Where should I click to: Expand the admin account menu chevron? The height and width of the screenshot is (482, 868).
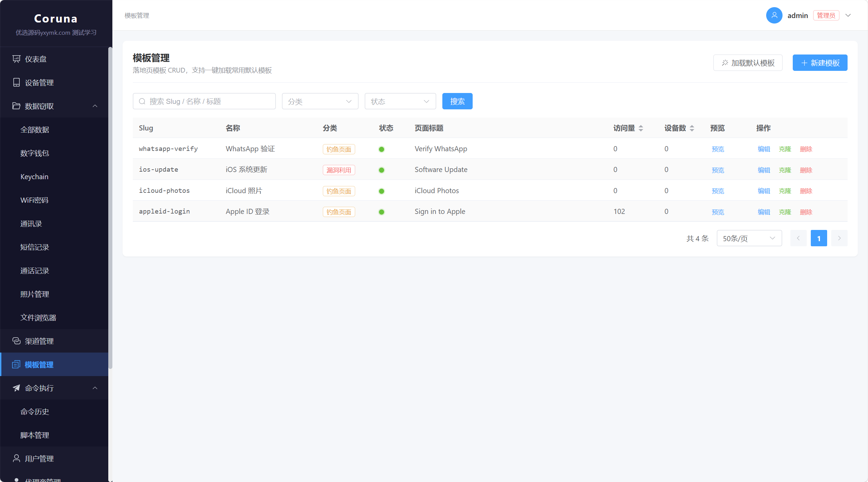click(848, 15)
